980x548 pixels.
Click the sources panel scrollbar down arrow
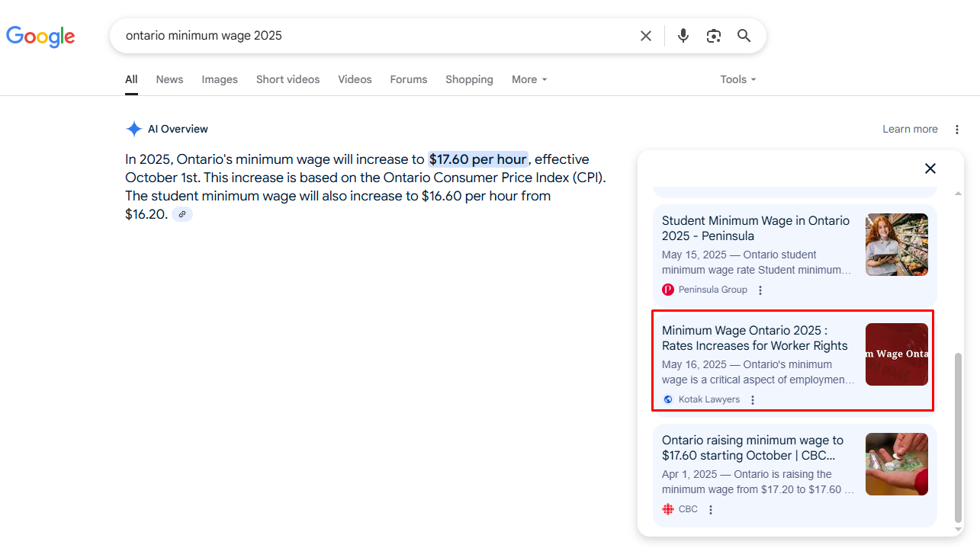tap(959, 529)
